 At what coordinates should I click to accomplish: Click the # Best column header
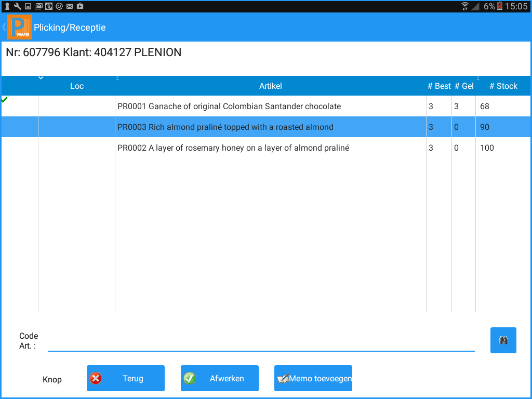pos(439,86)
